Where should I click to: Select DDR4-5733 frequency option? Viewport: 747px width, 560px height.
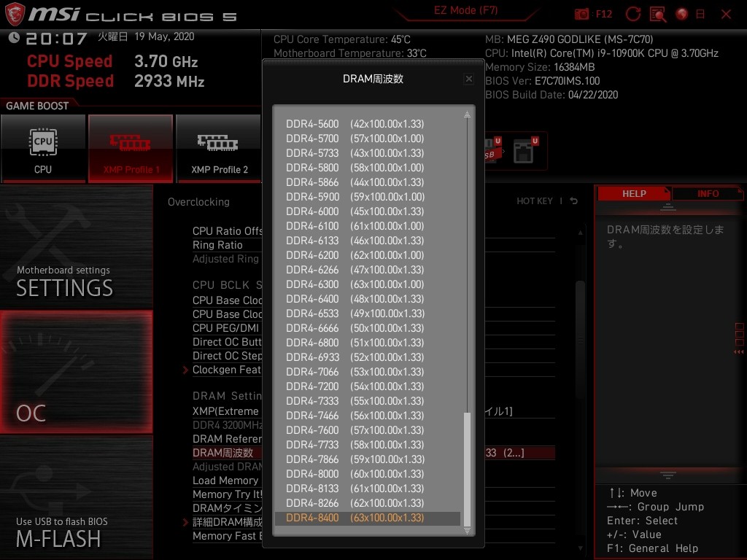click(368, 153)
